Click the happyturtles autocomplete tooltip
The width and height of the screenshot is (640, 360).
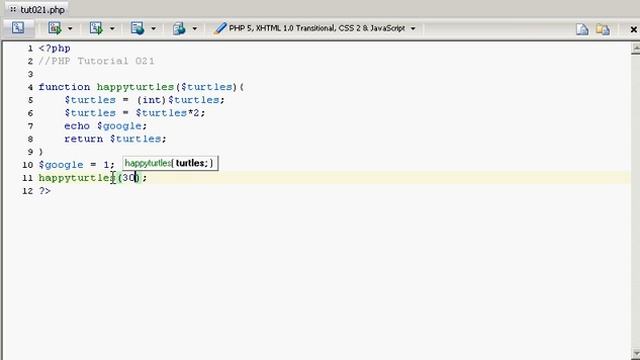coord(170,163)
